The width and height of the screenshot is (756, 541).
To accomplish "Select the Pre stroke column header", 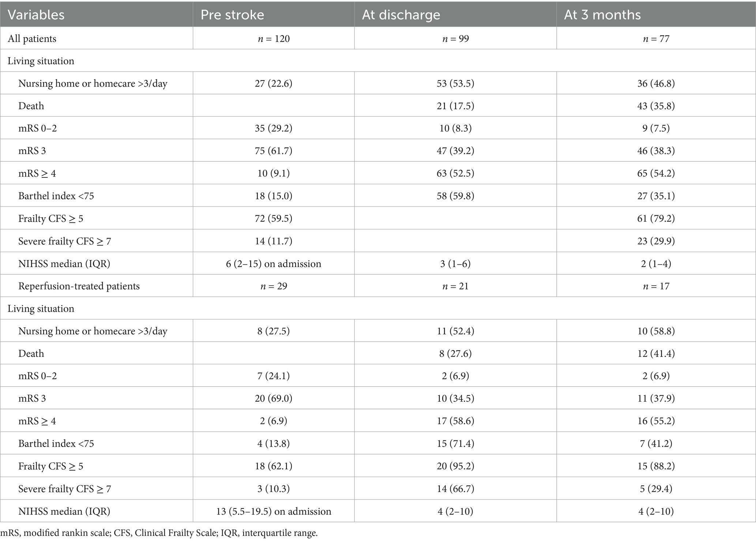I will pyautogui.click(x=232, y=15).
